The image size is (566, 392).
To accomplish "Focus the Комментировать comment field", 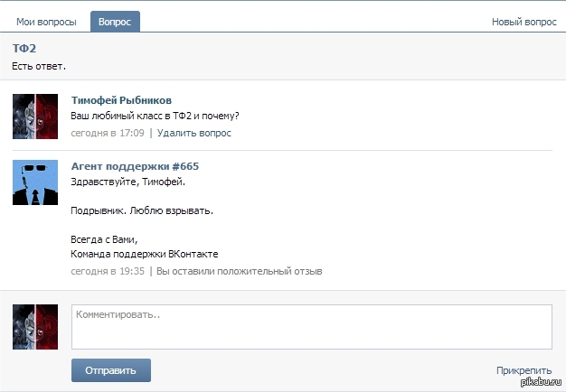I will 312,327.
